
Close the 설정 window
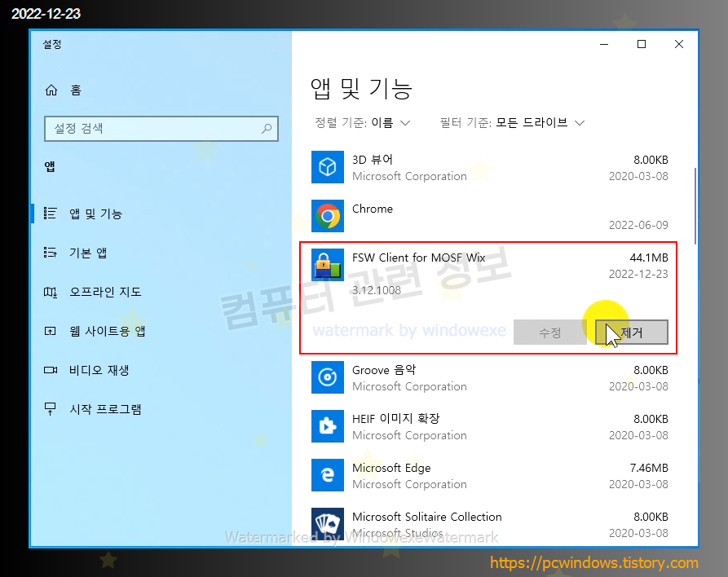tap(679, 44)
